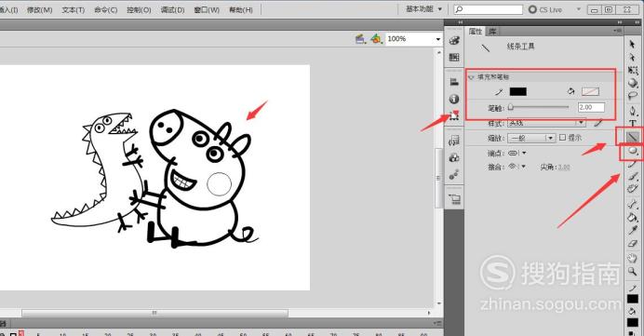Open the 文本(T) menu
Image resolution: width=644 pixels, height=336 pixels.
74,9
